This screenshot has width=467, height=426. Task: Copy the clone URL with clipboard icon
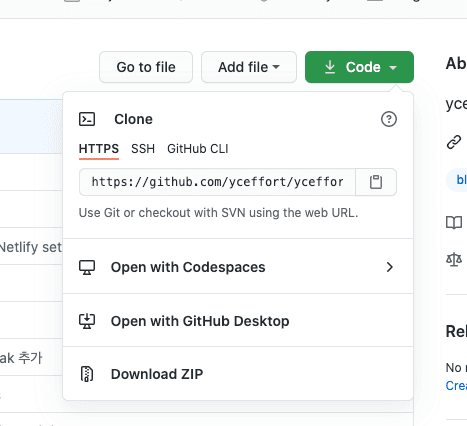coord(376,182)
